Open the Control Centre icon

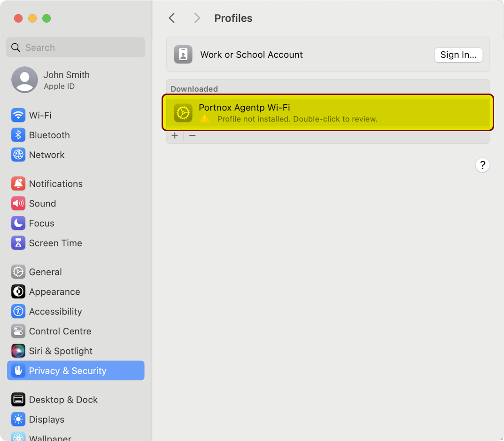[x=18, y=331]
